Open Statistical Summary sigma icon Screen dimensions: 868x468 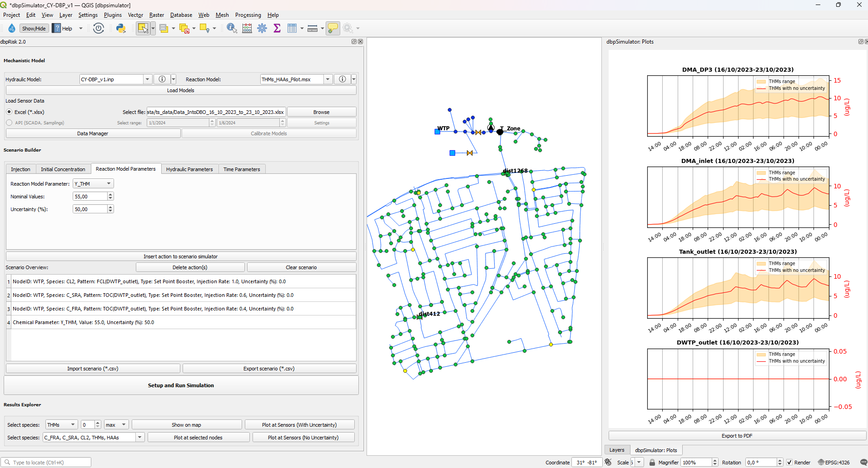point(277,28)
